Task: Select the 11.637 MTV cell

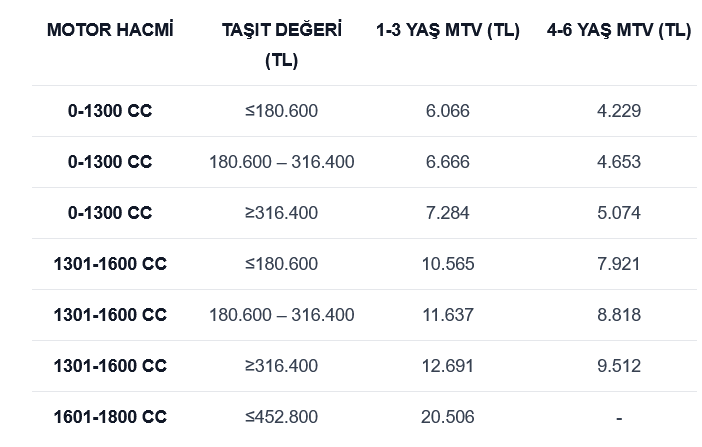Action: [x=447, y=315]
